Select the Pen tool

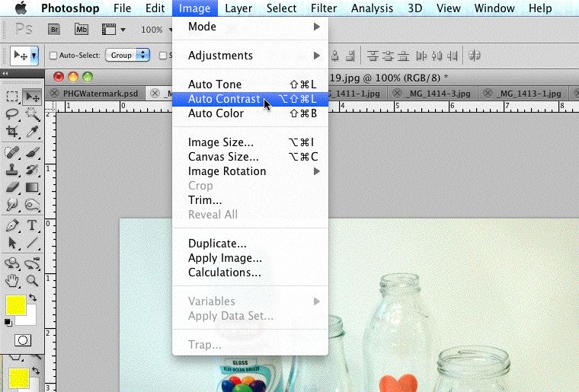click(x=12, y=225)
